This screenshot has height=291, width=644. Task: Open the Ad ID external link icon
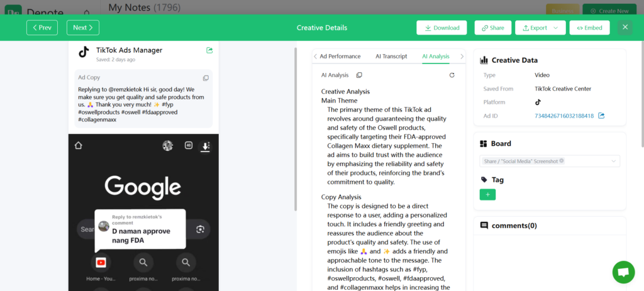[x=601, y=116]
